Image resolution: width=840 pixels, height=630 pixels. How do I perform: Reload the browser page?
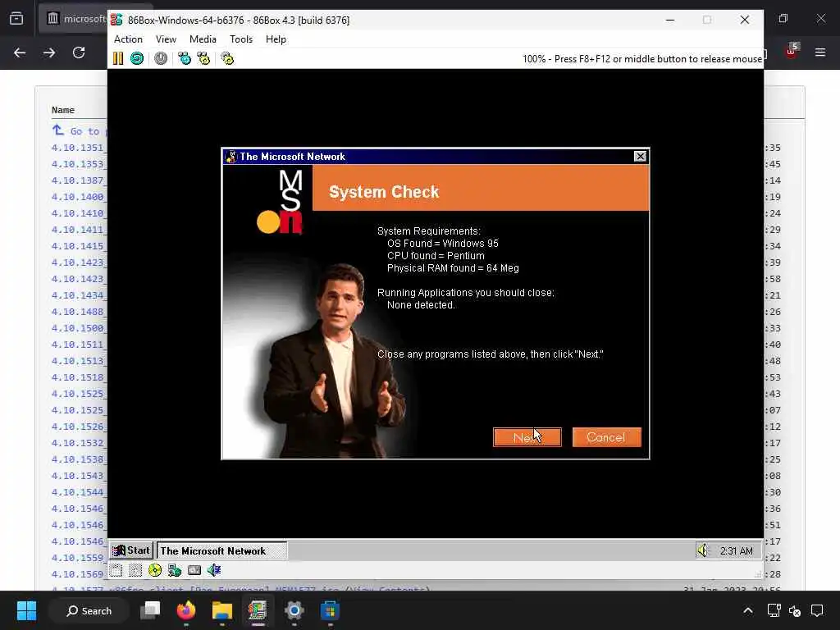pyautogui.click(x=79, y=52)
